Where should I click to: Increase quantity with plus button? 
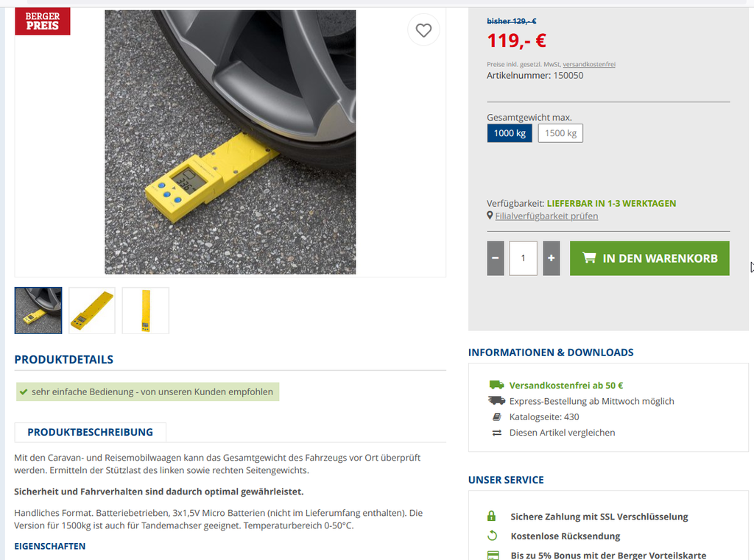[552, 258]
